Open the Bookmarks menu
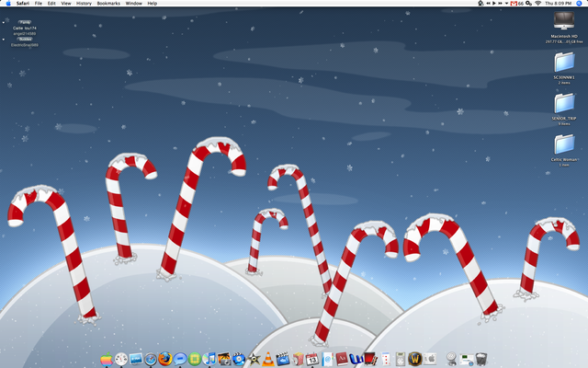The image size is (588, 368). coord(108,3)
